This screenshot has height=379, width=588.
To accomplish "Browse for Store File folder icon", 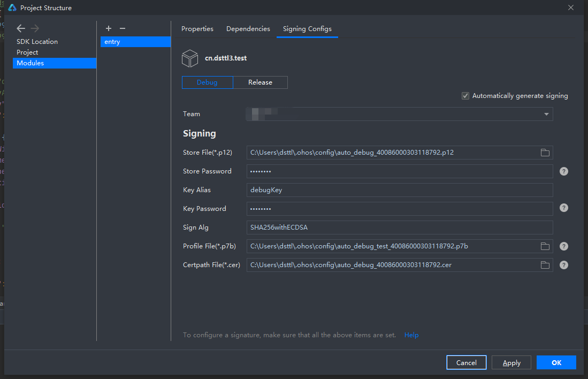I will [x=545, y=153].
